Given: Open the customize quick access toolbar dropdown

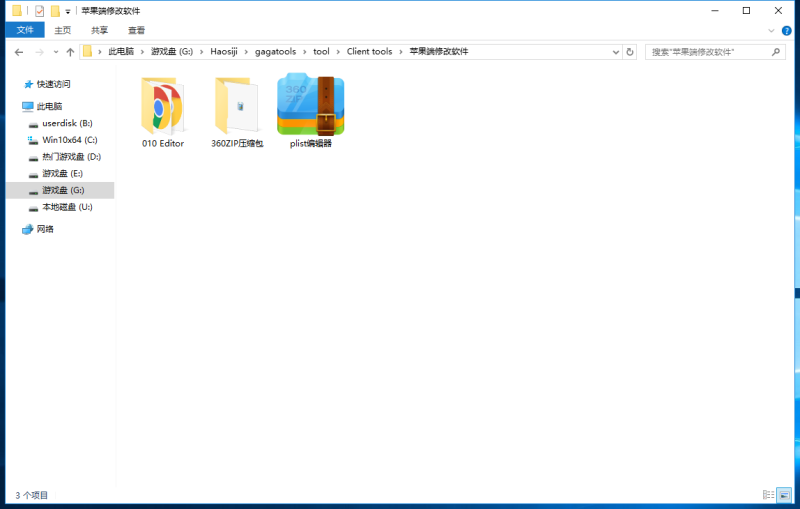Looking at the screenshot, I should pos(68,11).
